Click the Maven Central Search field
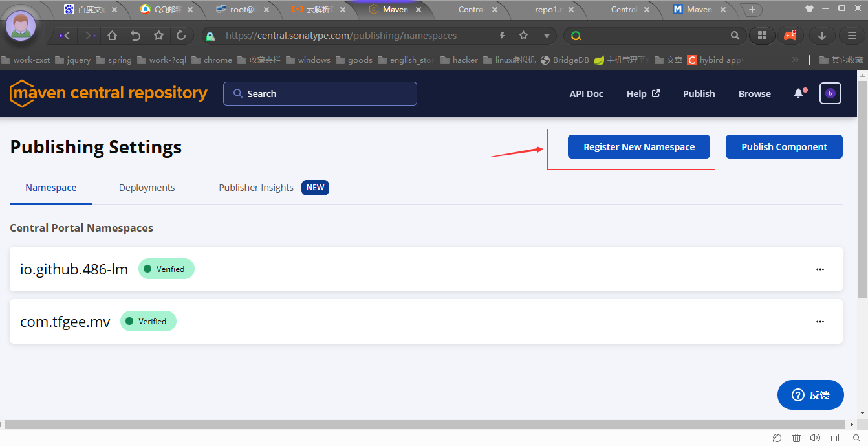 tap(320, 93)
